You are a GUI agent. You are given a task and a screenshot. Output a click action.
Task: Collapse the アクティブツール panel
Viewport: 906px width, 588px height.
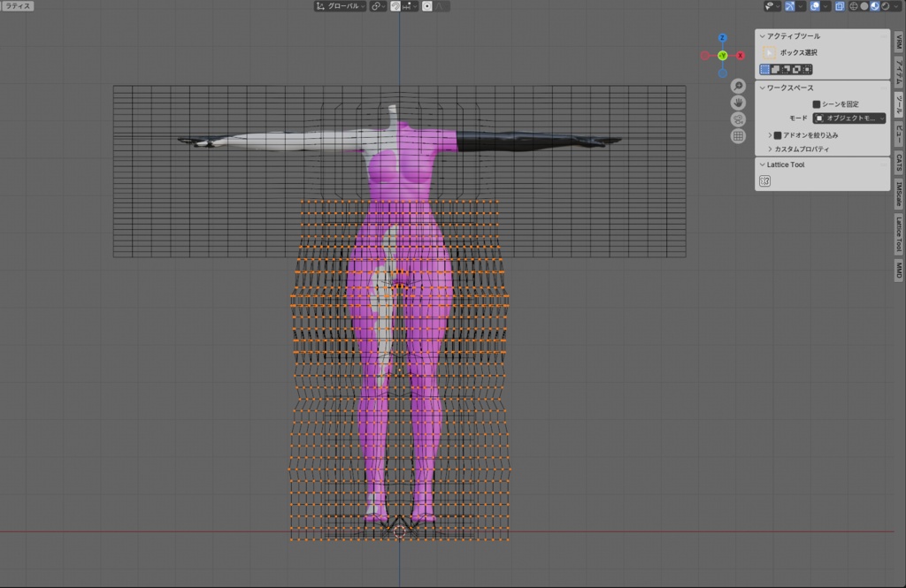[x=762, y=36]
